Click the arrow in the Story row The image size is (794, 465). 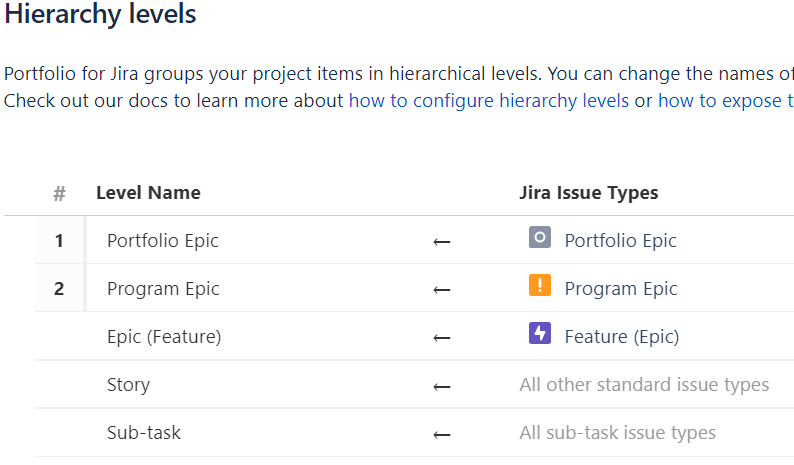[442, 387]
